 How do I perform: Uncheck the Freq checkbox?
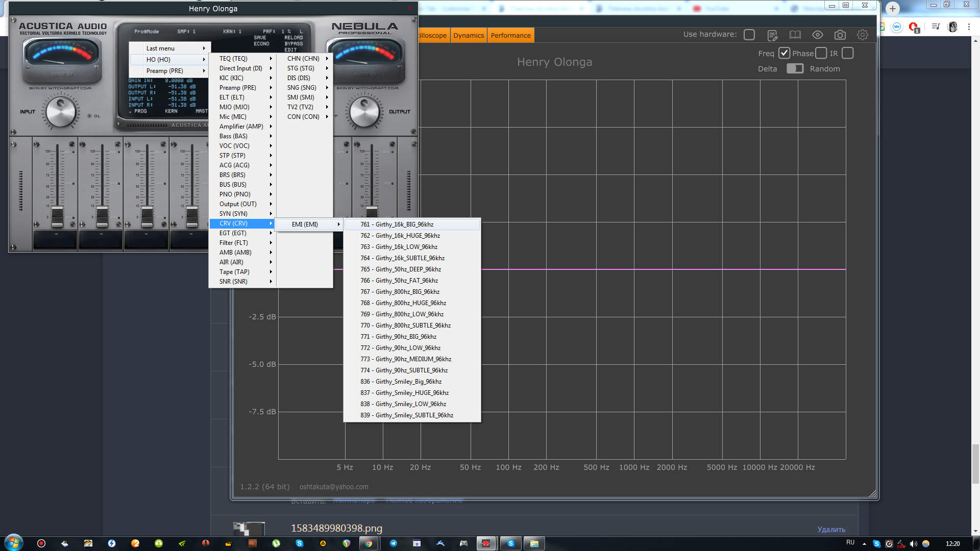pyautogui.click(x=784, y=53)
